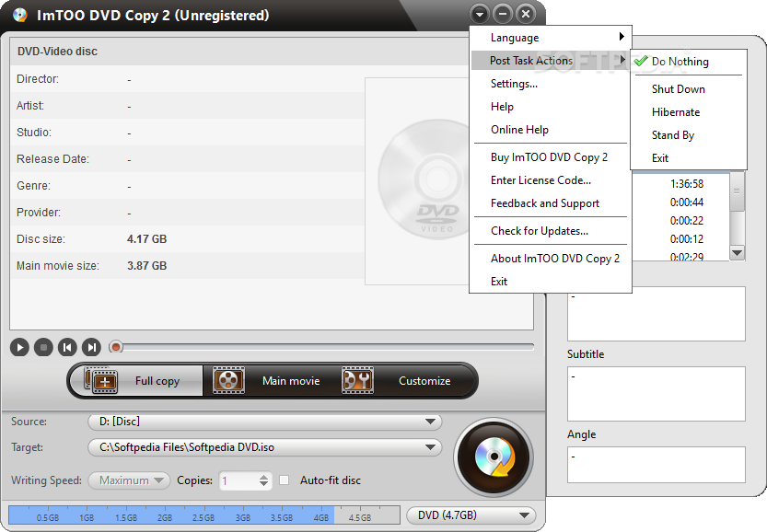Click the Angle list box
This screenshot has width=767, height=532.
656,465
